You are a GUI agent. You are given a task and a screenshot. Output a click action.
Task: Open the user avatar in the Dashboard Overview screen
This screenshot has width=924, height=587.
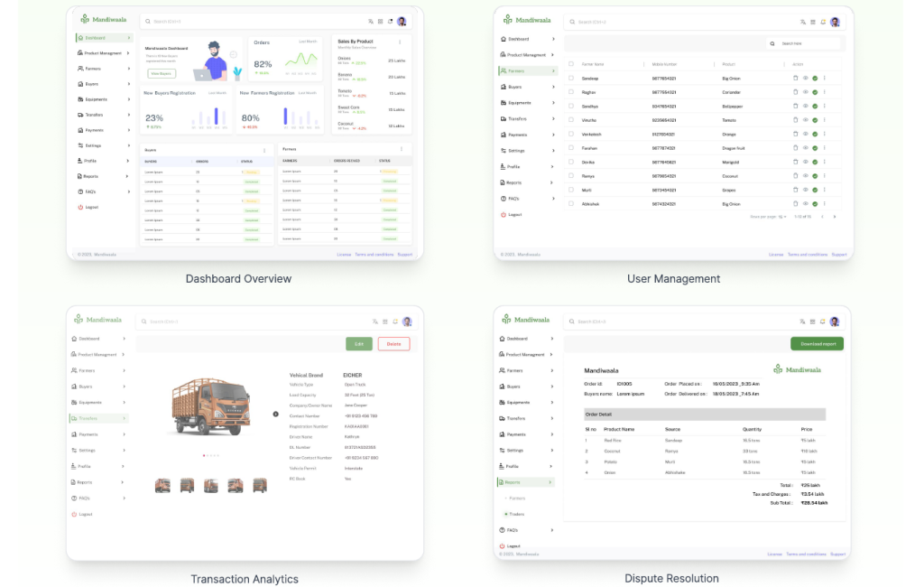tap(402, 21)
